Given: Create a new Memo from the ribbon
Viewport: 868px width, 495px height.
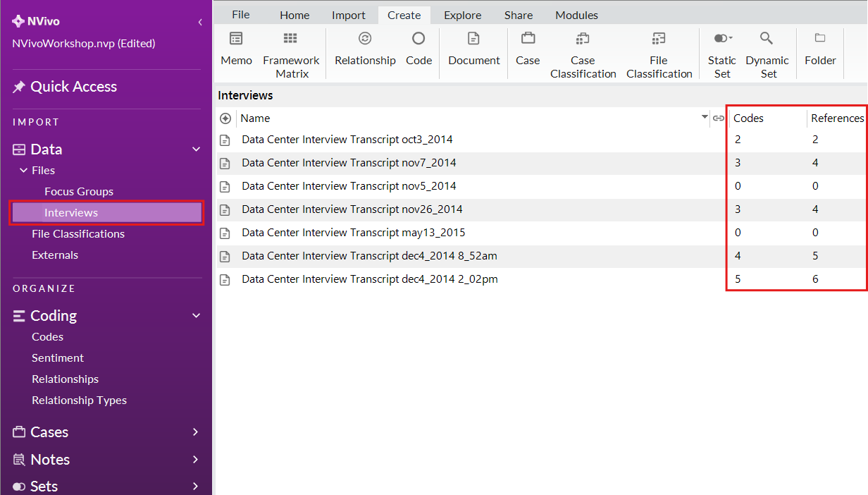Looking at the screenshot, I should tap(236, 49).
